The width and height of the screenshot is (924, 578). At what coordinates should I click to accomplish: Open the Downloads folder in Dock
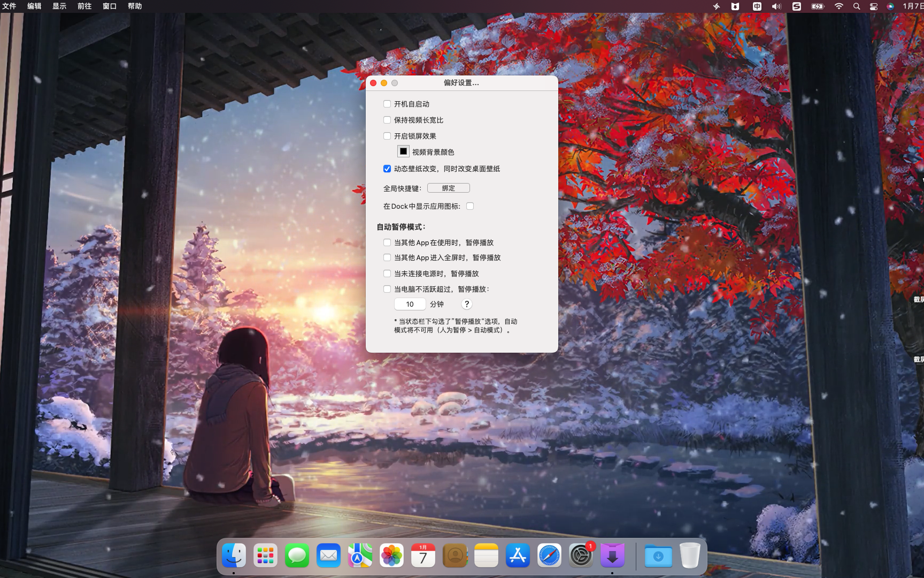[x=658, y=556]
